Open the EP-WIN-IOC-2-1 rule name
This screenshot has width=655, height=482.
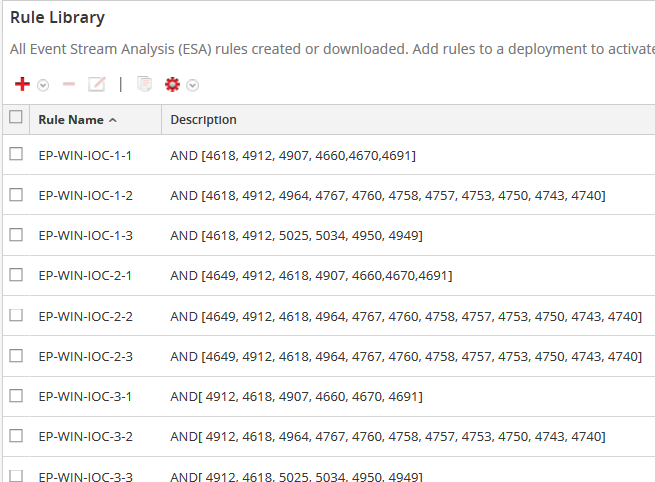coord(85,275)
